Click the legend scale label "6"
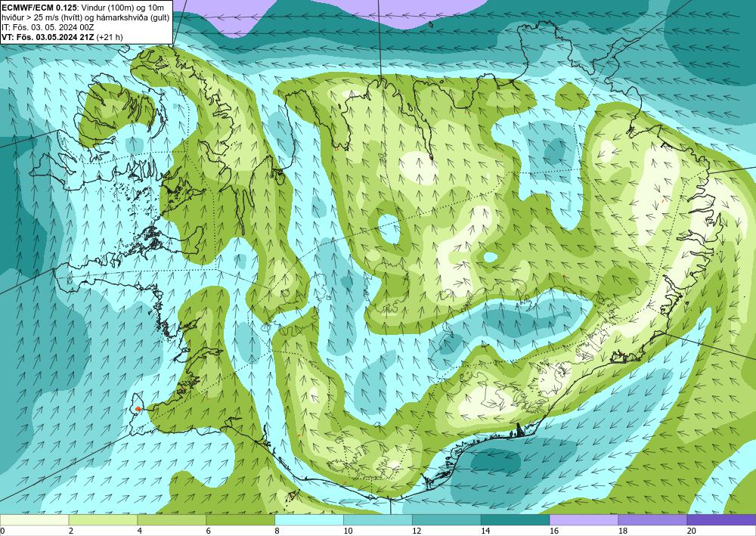 [x=209, y=531]
